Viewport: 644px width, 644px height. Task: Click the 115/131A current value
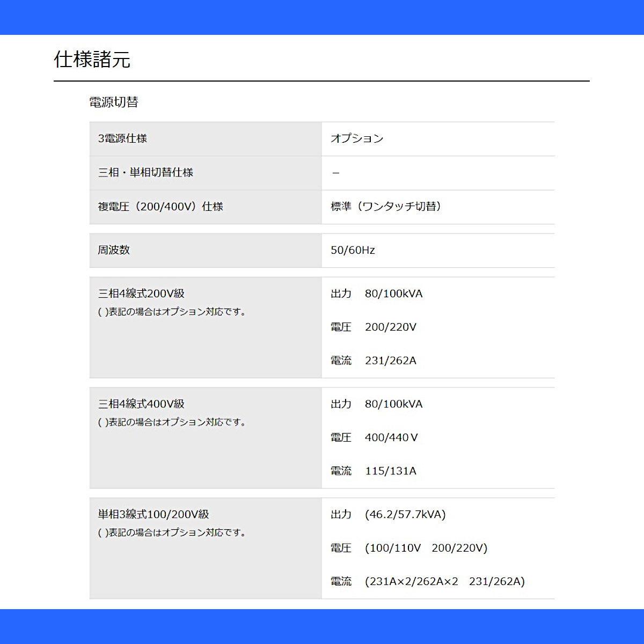click(391, 471)
